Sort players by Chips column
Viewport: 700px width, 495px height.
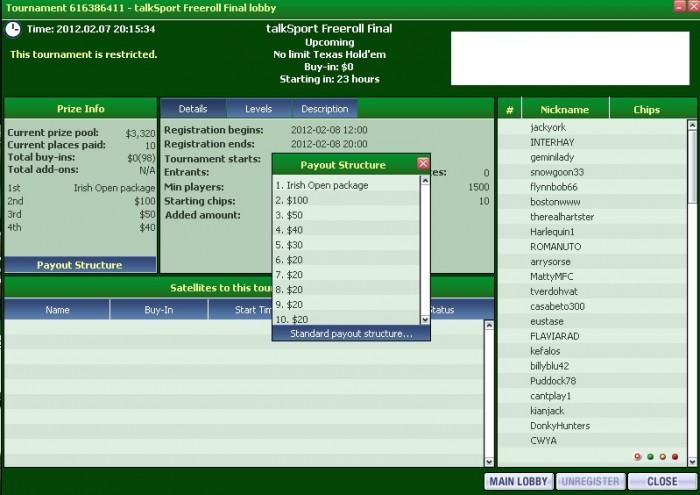(x=646, y=109)
